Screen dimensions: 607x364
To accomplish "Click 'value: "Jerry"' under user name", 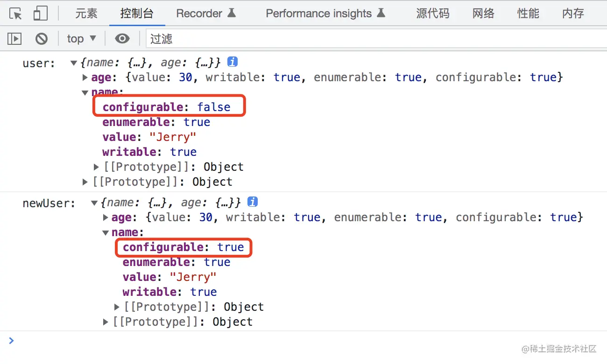I will pyautogui.click(x=149, y=137).
